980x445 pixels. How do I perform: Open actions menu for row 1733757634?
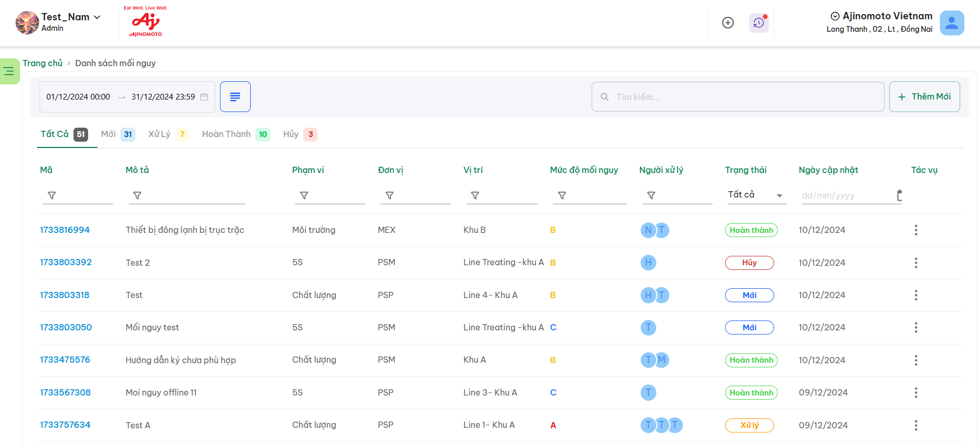[916, 425]
